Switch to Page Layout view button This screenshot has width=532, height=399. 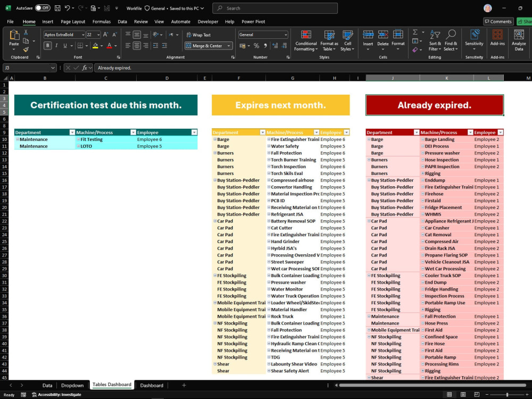click(x=463, y=394)
